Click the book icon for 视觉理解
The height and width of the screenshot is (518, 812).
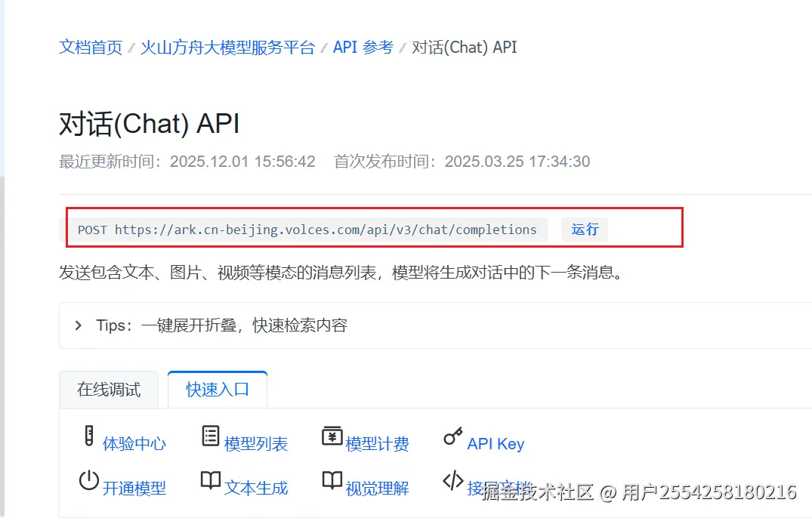pos(332,480)
